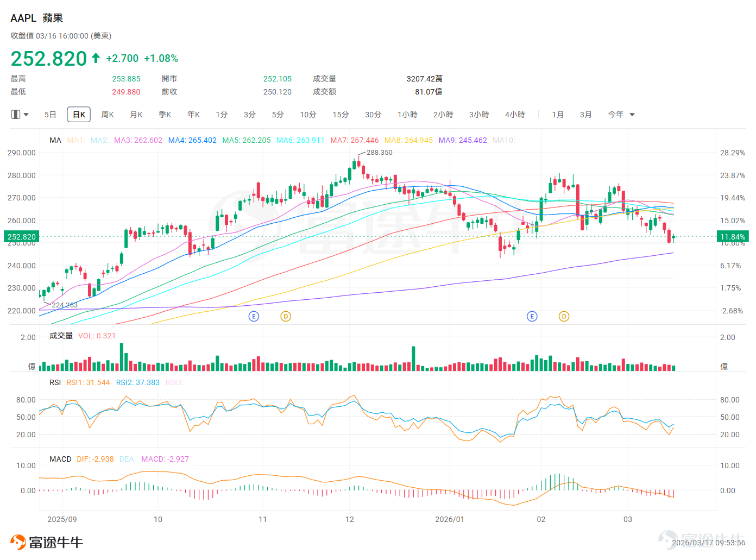Switch to 周K weekly candles
The image size is (756, 560).
[108, 115]
